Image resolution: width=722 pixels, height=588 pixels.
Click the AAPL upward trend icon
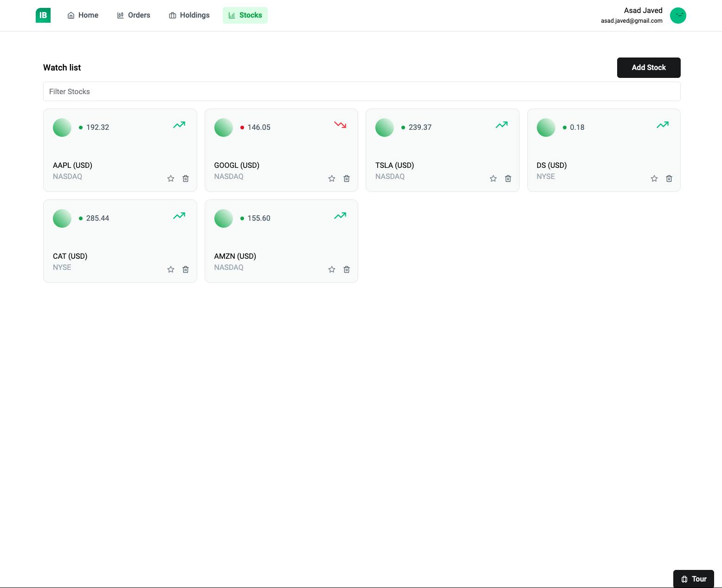click(179, 125)
